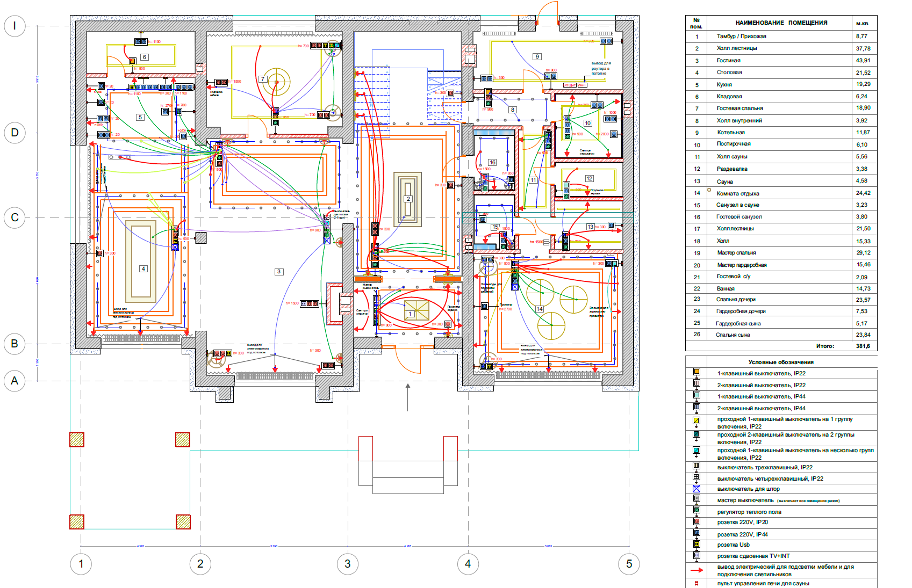Click room tag 3 in the large hall
This screenshot has width=912, height=588.
click(x=279, y=272)
